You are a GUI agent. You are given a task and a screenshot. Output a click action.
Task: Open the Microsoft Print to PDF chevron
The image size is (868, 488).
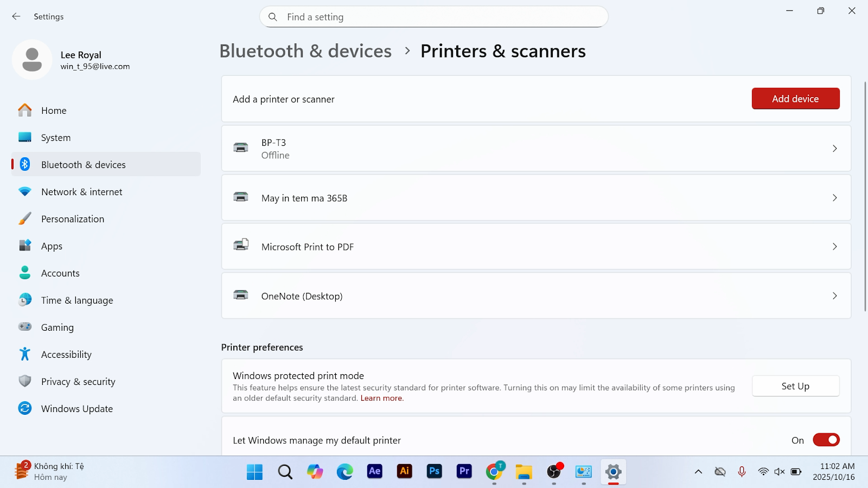click(834, 247)
